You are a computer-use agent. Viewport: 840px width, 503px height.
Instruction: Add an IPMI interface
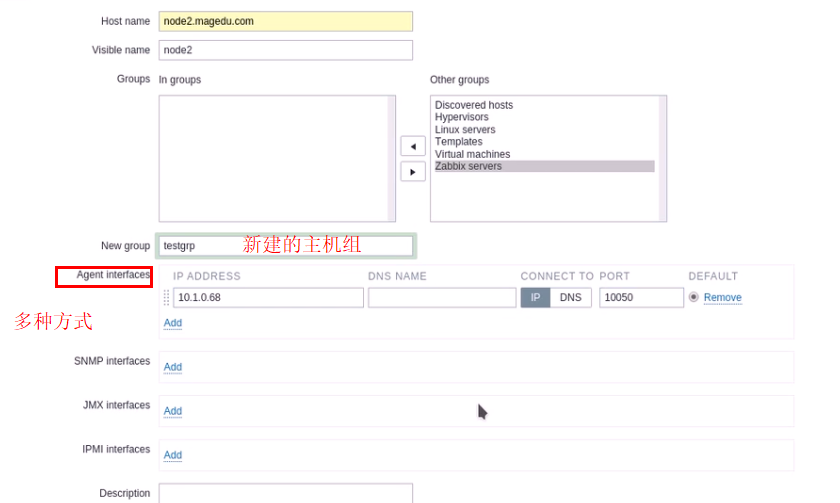172,455
